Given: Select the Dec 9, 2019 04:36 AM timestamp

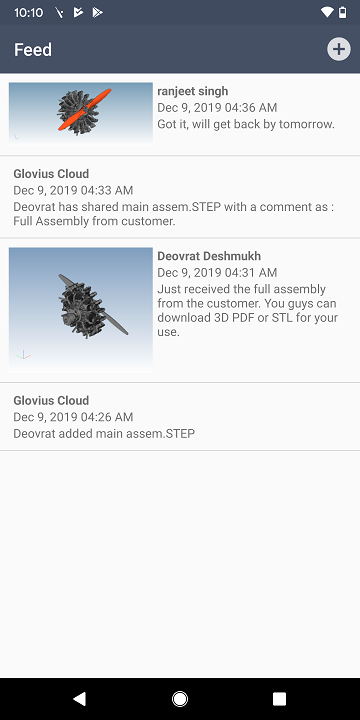Looking at the screenshot, I should pyautogui.click(x=217, y=108).
